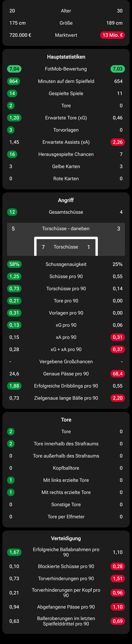The width and height of the screenshot is (132, 644).
Task: Click the Angriff section heading
Action: click(66, 200)
